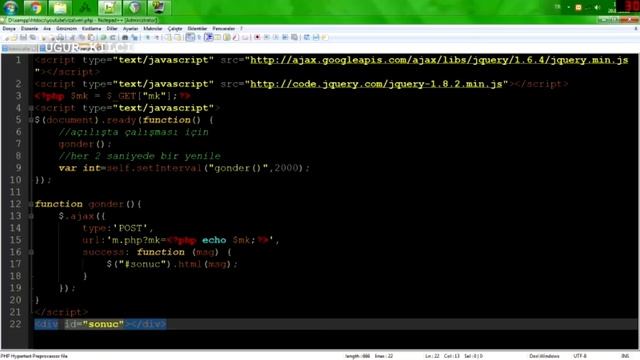
Task: Collapse the $.ajax fold at line 13
Action: pyautogui.click(x=31, y=216)
